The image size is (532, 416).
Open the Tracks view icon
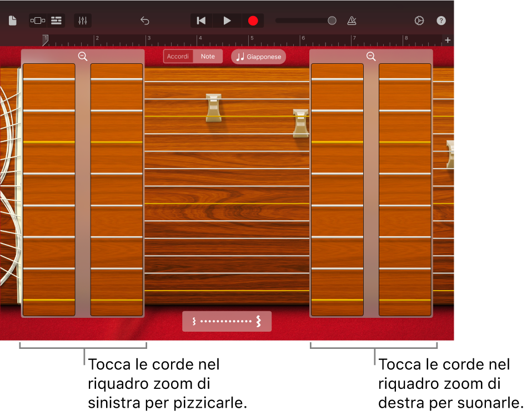click(56, 20)
